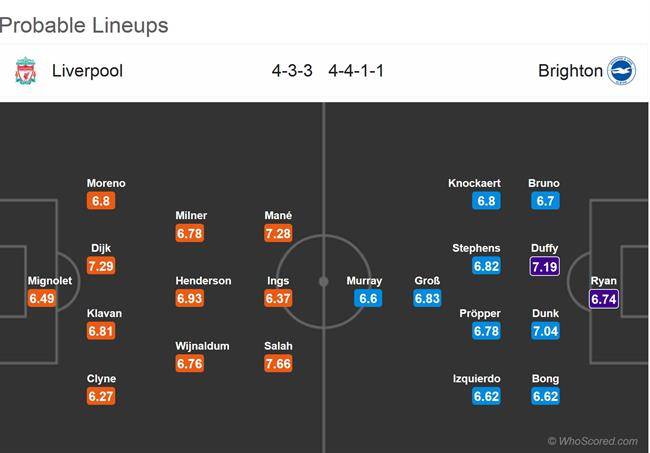Screen dimensions: 650x453
Task: Select Dijk's 7.29 rating badge
Action: (101, 266)
